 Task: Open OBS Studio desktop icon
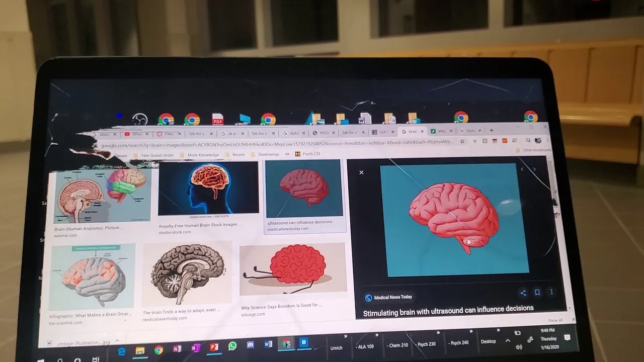coord(139,120)
